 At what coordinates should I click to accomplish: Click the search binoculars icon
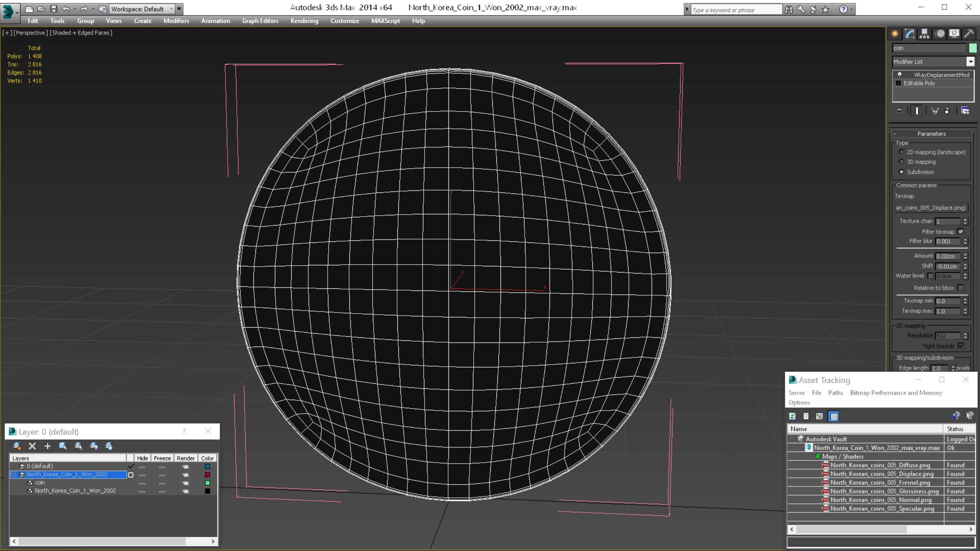[x=789, y=10]
